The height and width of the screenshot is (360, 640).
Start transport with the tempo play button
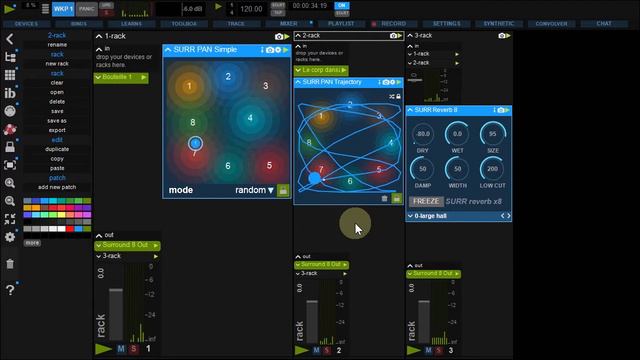click(x=218, y=7)
